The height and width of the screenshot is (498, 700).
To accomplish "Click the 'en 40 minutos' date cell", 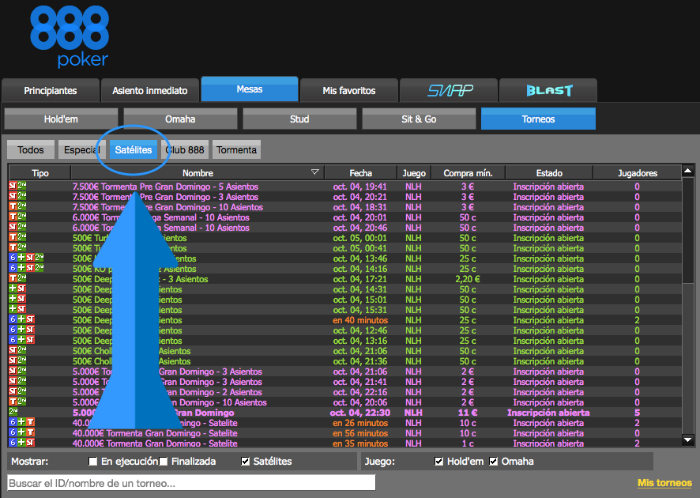I will click(x=360, y=320).
